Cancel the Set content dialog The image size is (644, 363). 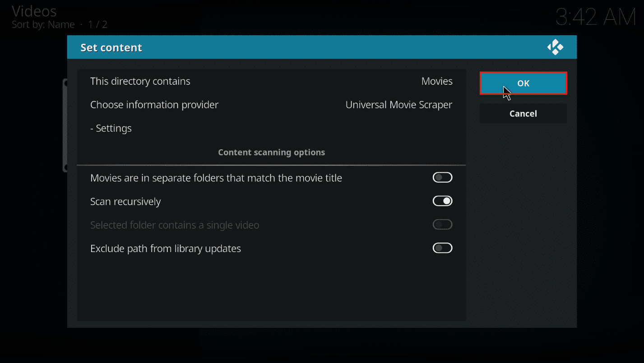pos(523,114)
